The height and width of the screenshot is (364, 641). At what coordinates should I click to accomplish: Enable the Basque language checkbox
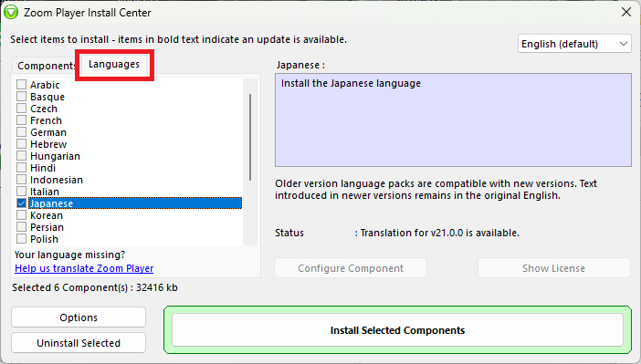tap(21, 97)
